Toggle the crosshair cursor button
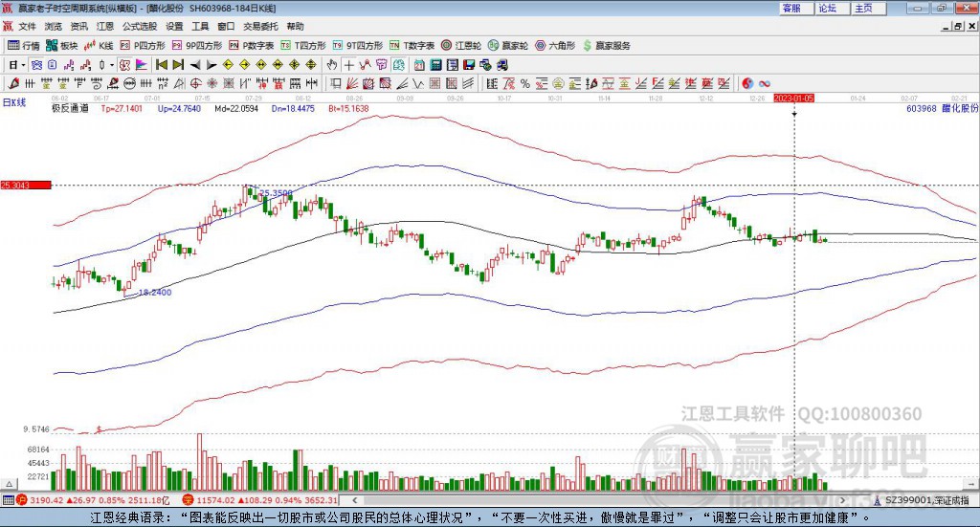This screenshot has height=527, width=980. tap(348, 65)
